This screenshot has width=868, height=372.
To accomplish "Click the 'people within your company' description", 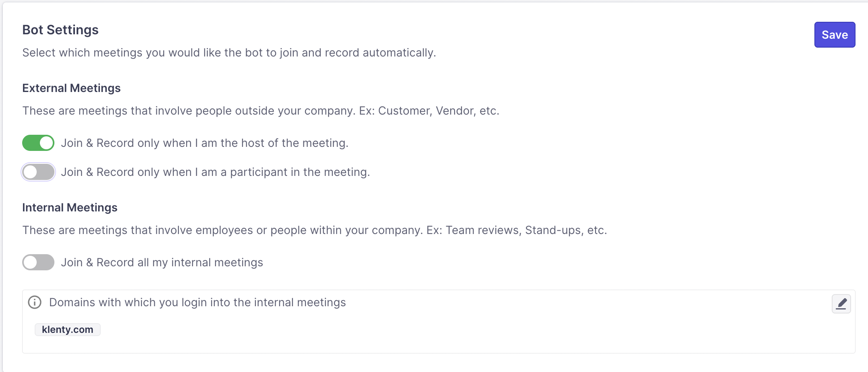I will 314,230.
